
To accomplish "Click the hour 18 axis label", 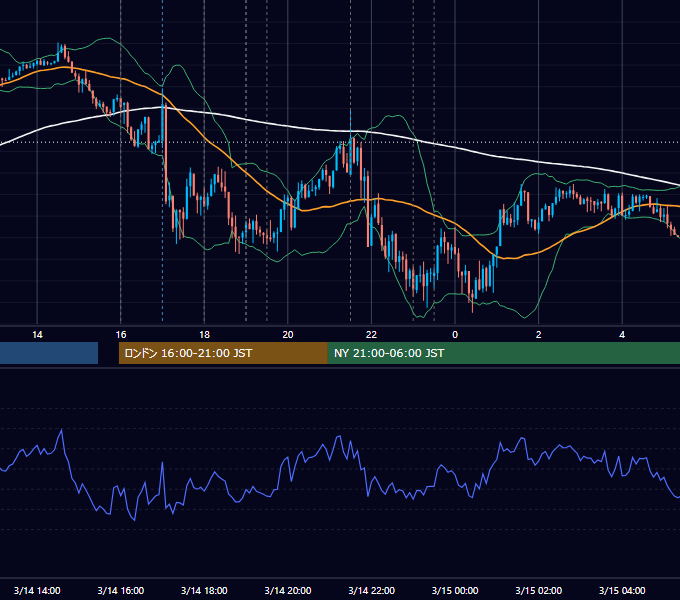I will [x=204, y=335].
